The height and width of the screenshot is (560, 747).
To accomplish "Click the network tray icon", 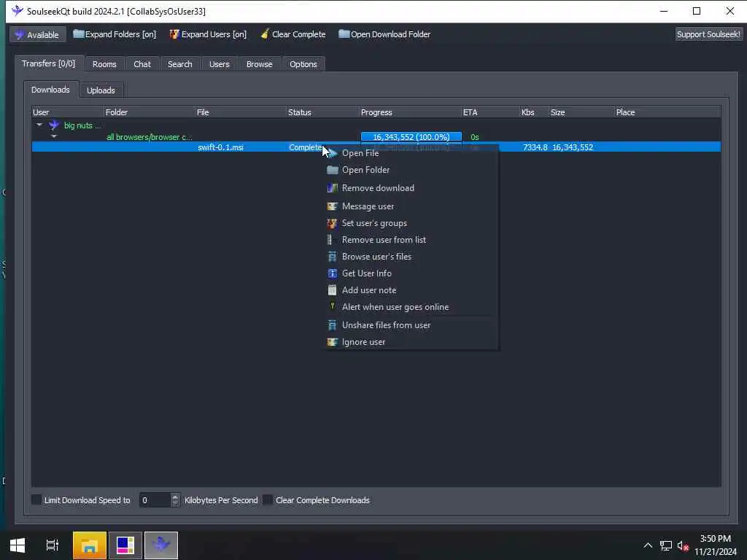I will click(x=666, y=545).
